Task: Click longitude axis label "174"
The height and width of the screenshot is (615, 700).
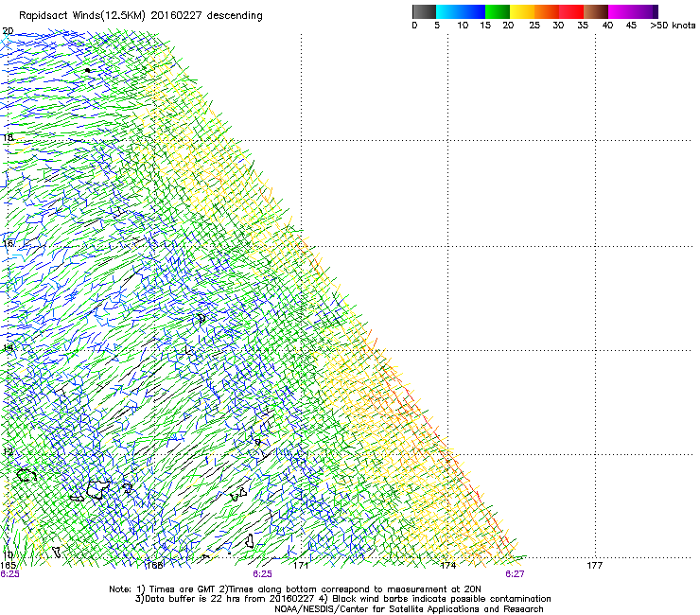Action: (x=448, y=566)
